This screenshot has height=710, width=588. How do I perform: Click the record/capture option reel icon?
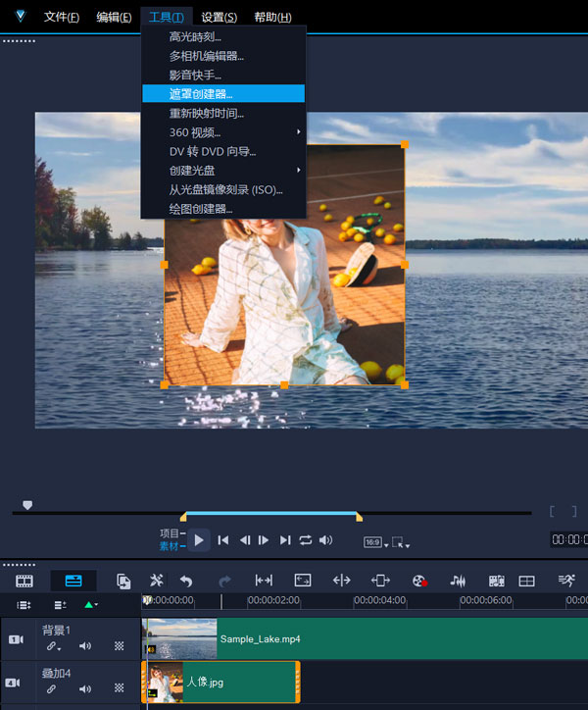coord(419,581)
